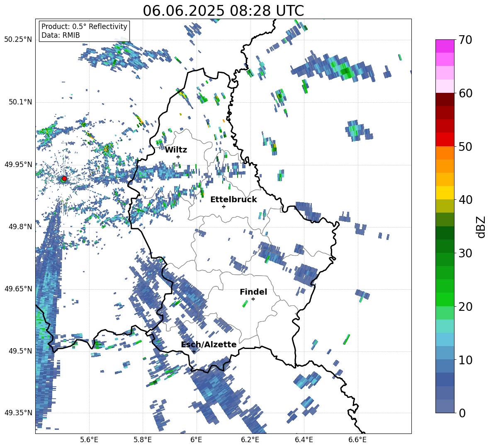The width and height of the screenshot is (491, 448).
Task: Click the light blue colorbar segment above 10
Action: [x=445, y=353]
